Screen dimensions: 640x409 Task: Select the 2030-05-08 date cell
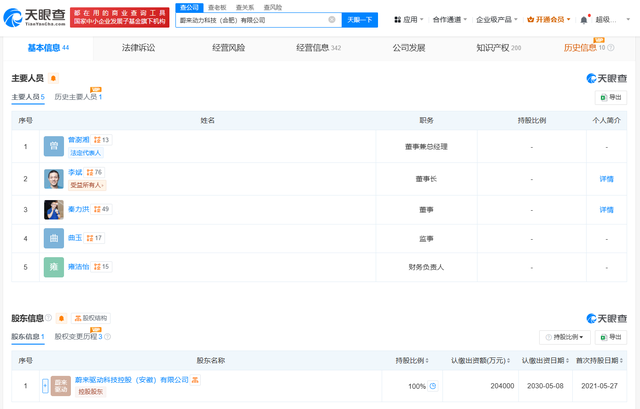click(545, 386)
